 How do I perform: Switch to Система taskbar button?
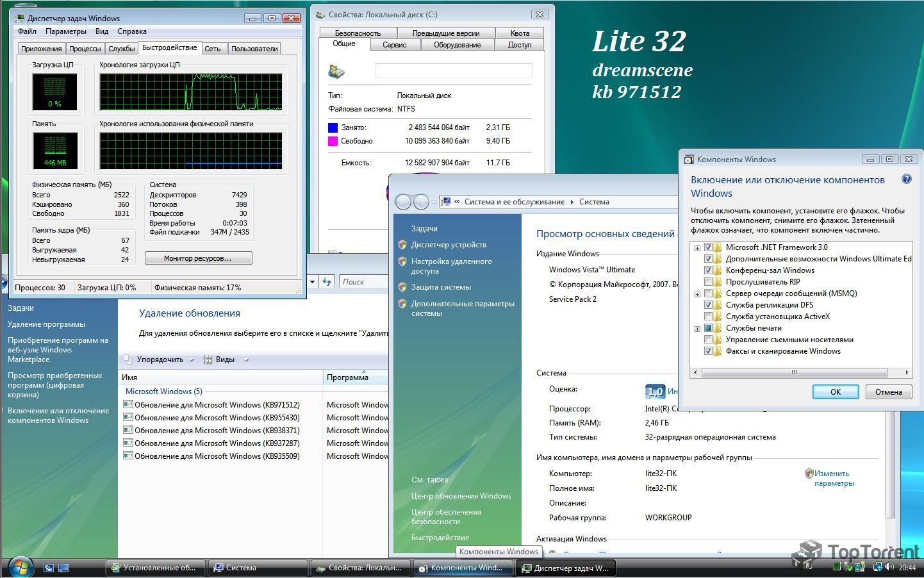258,568
